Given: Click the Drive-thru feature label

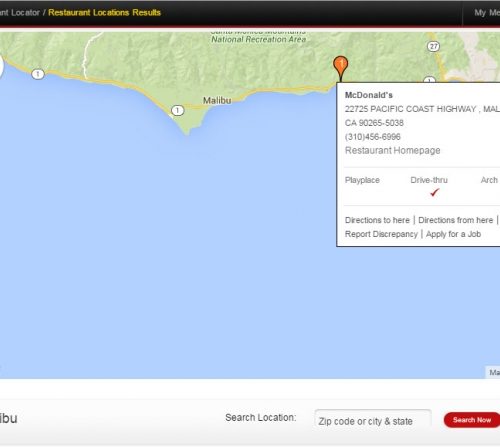Looking at the screenshot, I should (x=429, y=180).
